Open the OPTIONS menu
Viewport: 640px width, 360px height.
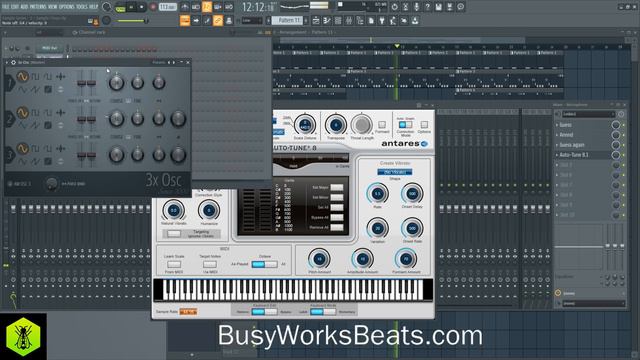(x=67, y=7)
